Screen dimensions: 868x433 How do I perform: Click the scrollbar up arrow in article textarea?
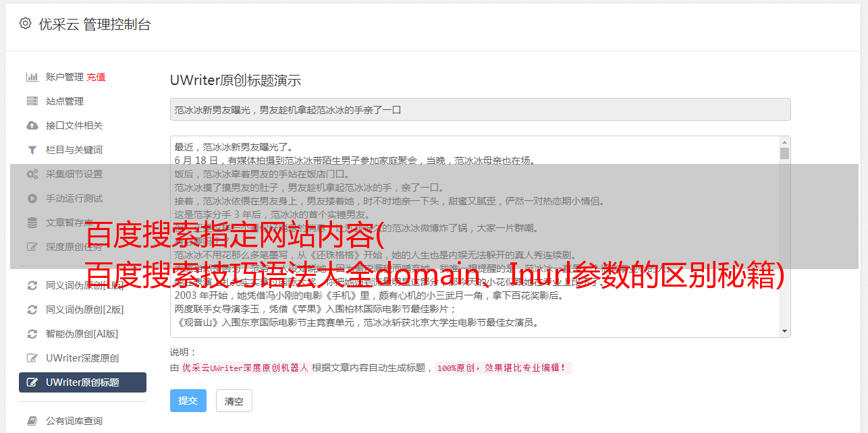click(784, 142)
